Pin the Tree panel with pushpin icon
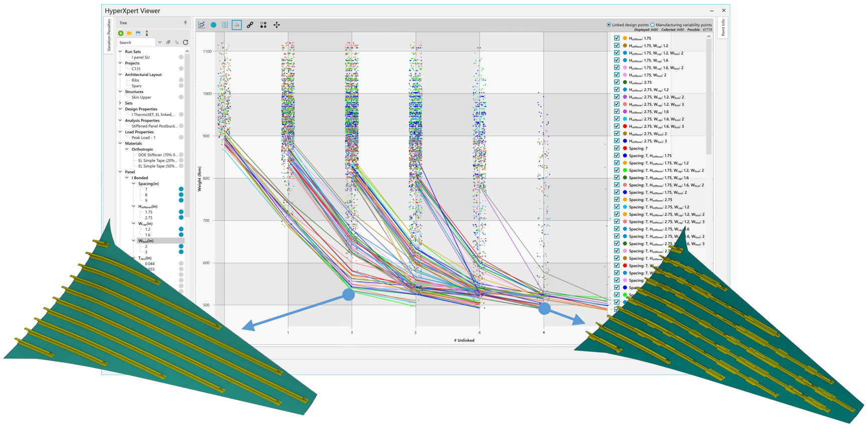 click(x=185, y=23)
